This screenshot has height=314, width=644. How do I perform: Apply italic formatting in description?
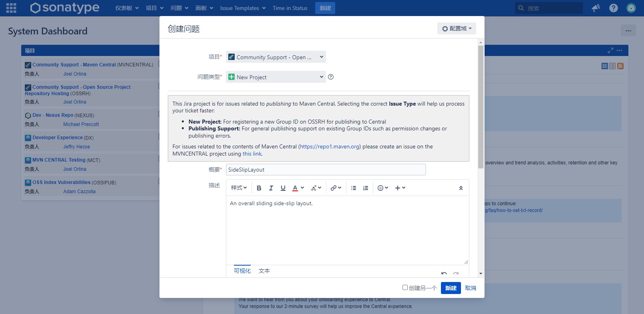(271, 188)
